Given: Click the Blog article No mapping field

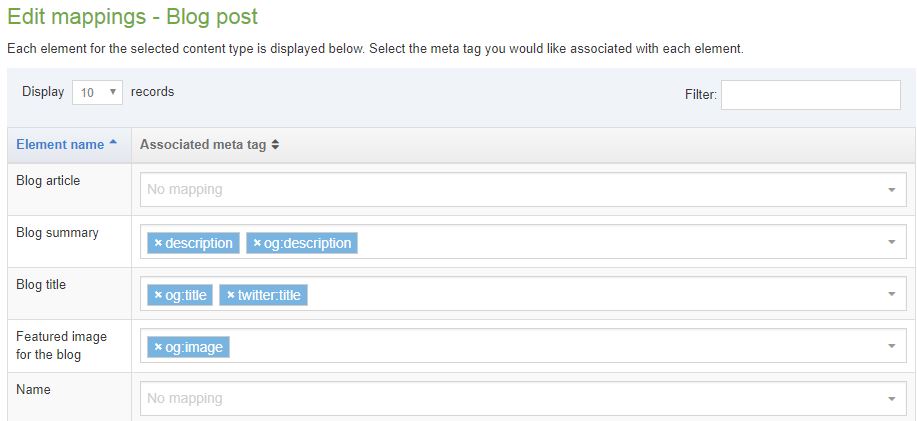Looking at the screenshot, I should pos(500,189).
